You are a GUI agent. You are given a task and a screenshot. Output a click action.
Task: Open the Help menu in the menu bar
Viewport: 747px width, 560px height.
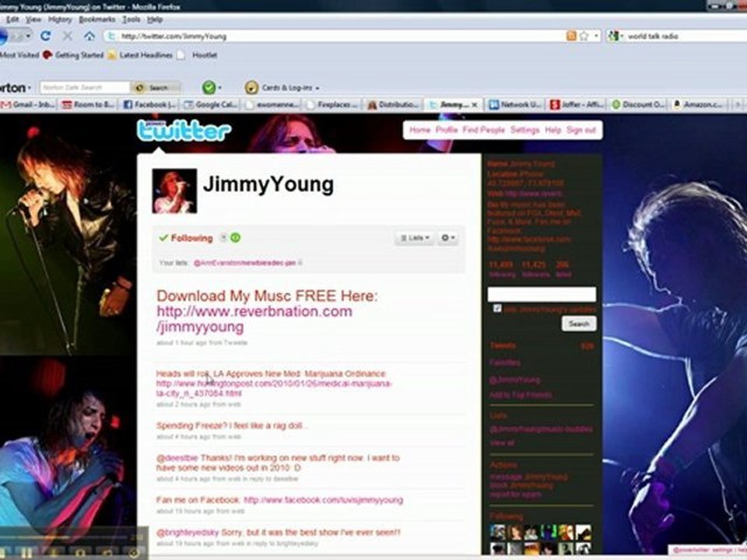[x=155, y=19]
